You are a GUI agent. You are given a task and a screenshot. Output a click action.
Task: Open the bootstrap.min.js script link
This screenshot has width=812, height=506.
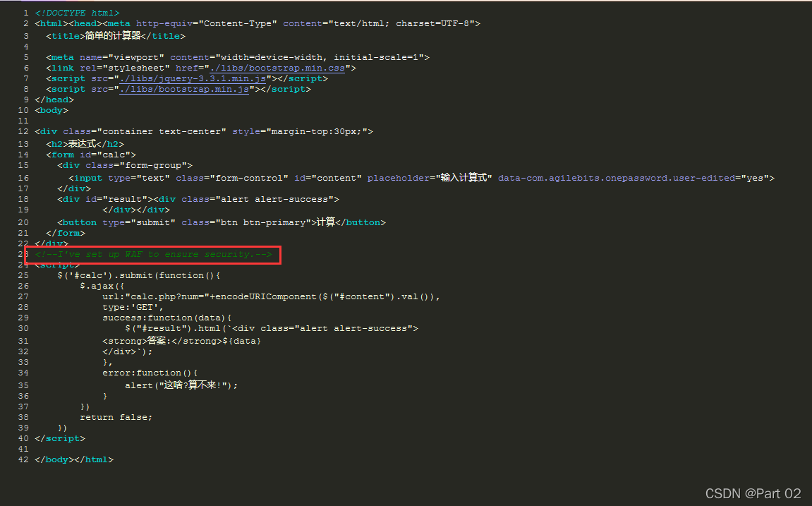pyautogui.click(x=184, y=89)
